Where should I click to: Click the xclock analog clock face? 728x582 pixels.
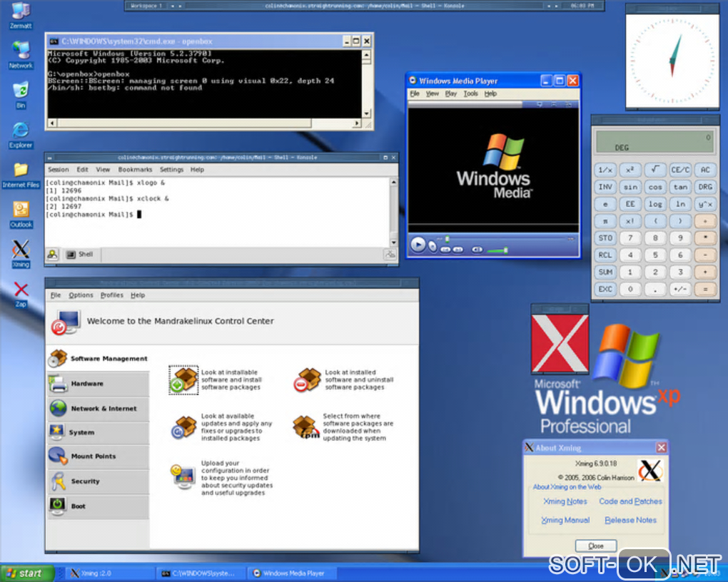click(x=672, y=59)
